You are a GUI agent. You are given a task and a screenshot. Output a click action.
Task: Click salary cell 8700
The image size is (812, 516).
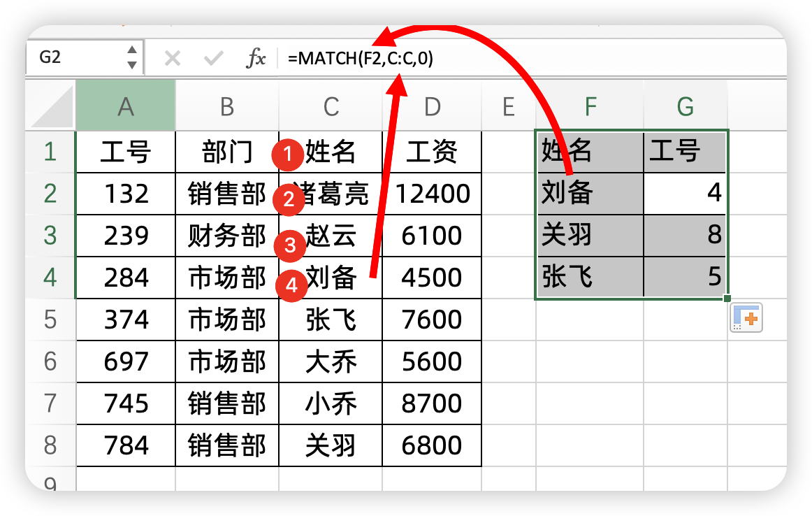[432, 403]
